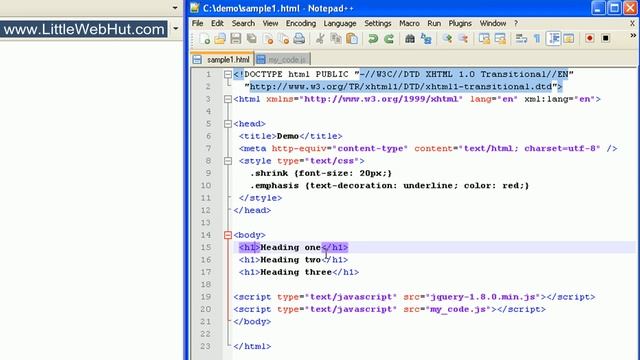Click the my_code.js script tag line
Screen dimensions: 640x360
pyautogui.click(x=389, y=309)
